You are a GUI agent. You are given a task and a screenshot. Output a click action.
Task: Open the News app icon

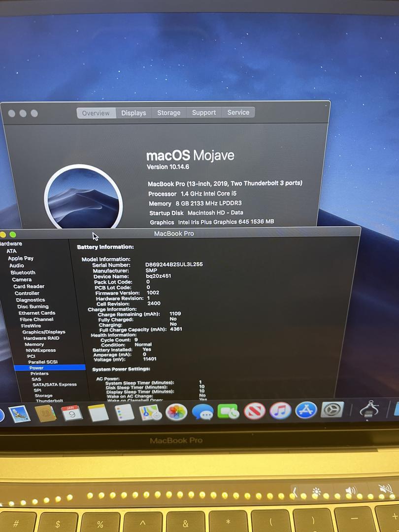pyautogui.click(x=254, y=411)
